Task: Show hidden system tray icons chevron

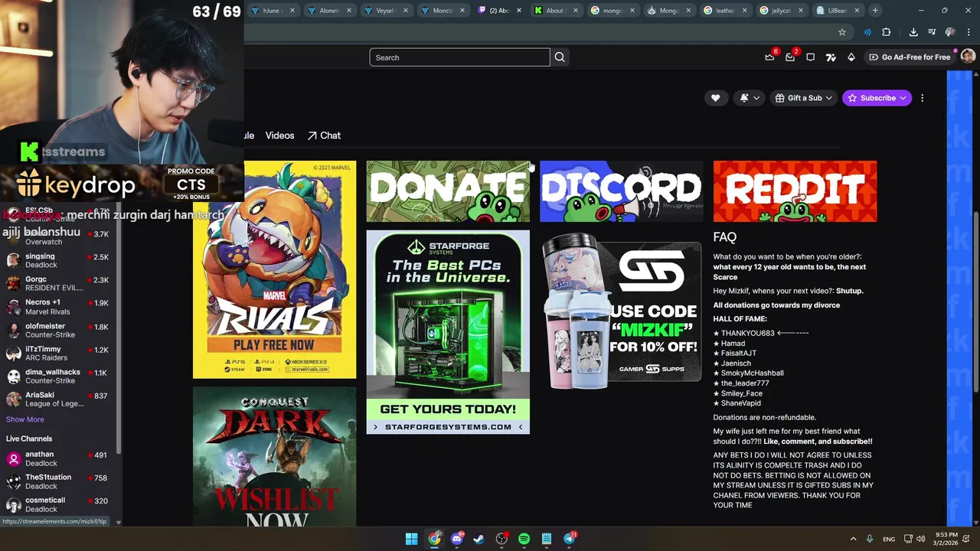Action: [x=853, y=539]
